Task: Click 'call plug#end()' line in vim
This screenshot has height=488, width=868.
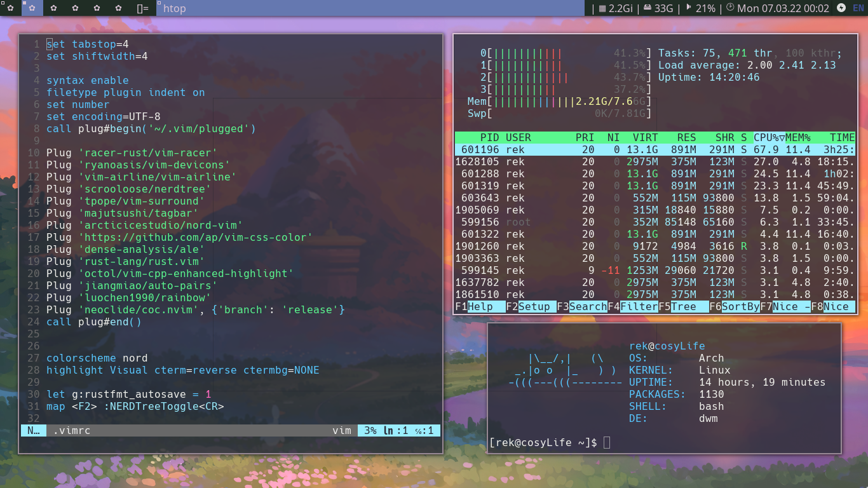Action: (94, 322)
